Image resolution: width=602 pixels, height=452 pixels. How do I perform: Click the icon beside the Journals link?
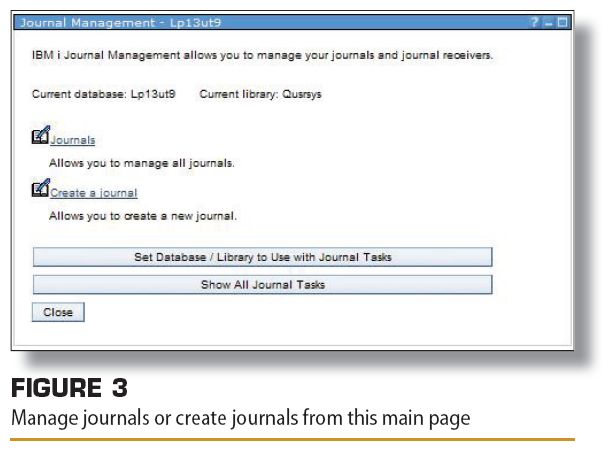pyautogui.click(x=41, y=135)
